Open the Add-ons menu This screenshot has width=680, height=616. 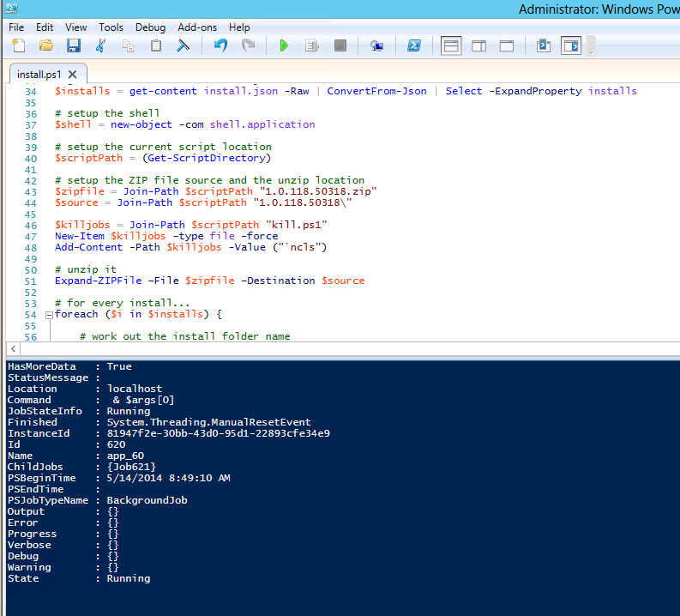pos(197,27)
